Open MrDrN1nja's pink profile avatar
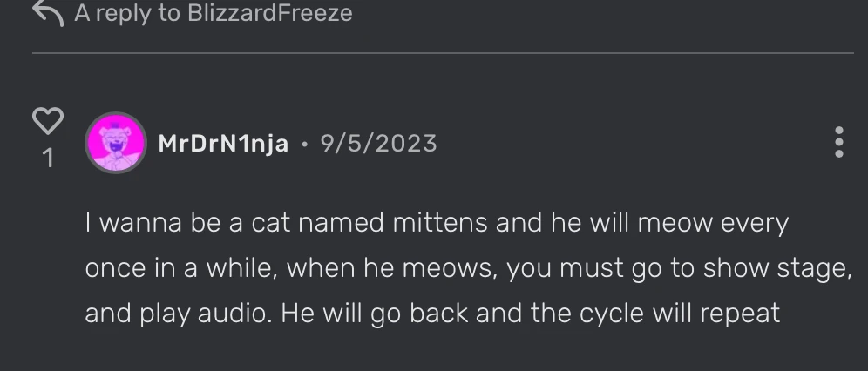The height and width of the screenshot is (371, 868). pos(115,142)
